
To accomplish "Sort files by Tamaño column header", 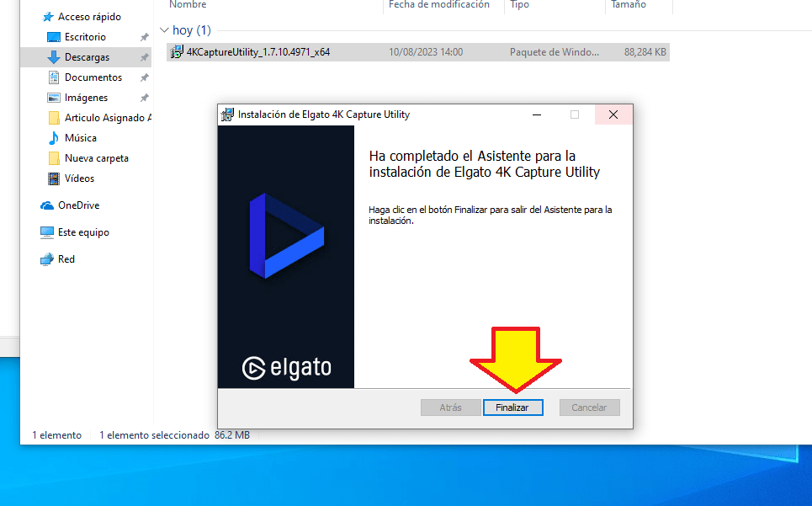I will coord(628,5).
